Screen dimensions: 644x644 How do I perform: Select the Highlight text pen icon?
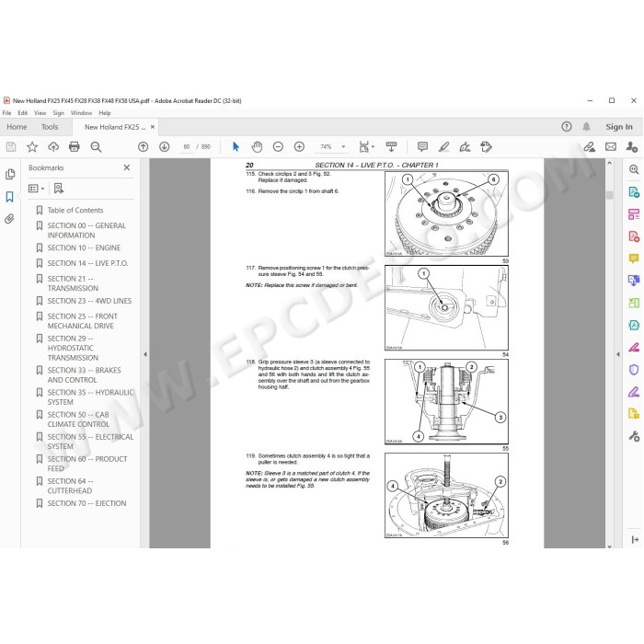[x=443, y=146]
